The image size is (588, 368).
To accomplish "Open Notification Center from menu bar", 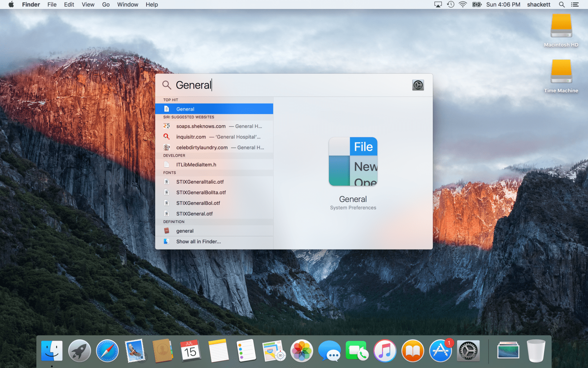I will click(575, 4).
